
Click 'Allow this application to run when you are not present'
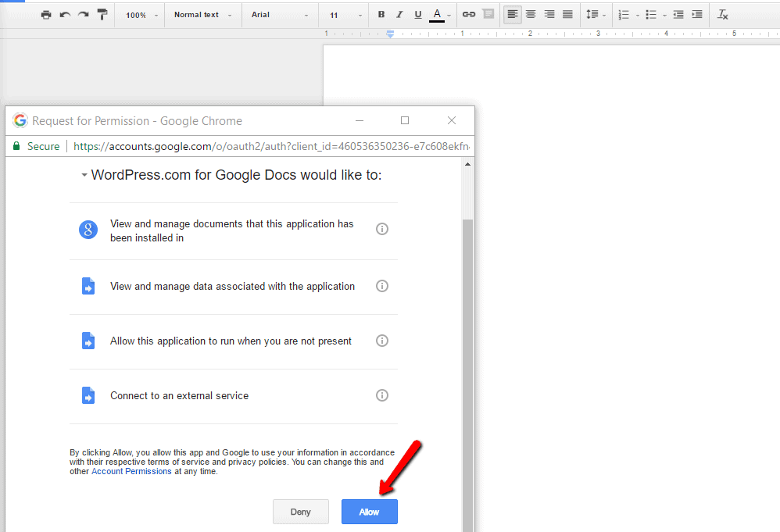(231, 341)
